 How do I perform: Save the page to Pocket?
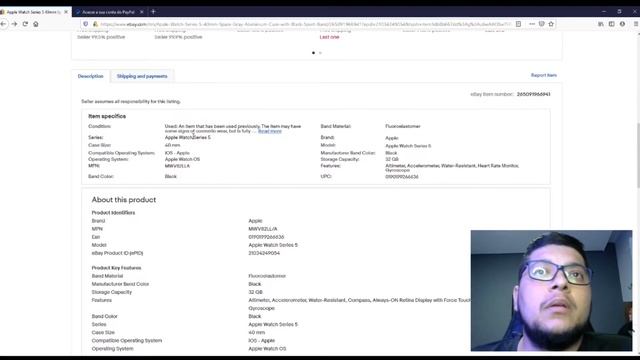pos(542,24)
